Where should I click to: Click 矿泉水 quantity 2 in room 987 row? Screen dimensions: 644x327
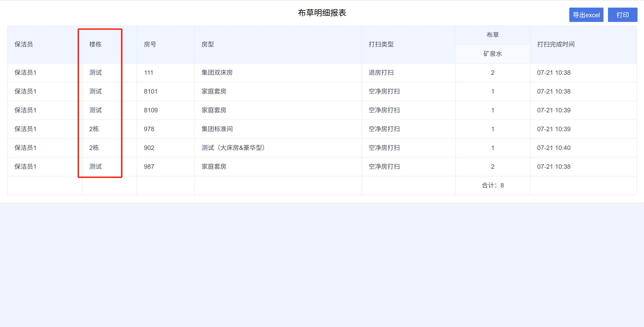pyautogui.click(x=493, y=166)
